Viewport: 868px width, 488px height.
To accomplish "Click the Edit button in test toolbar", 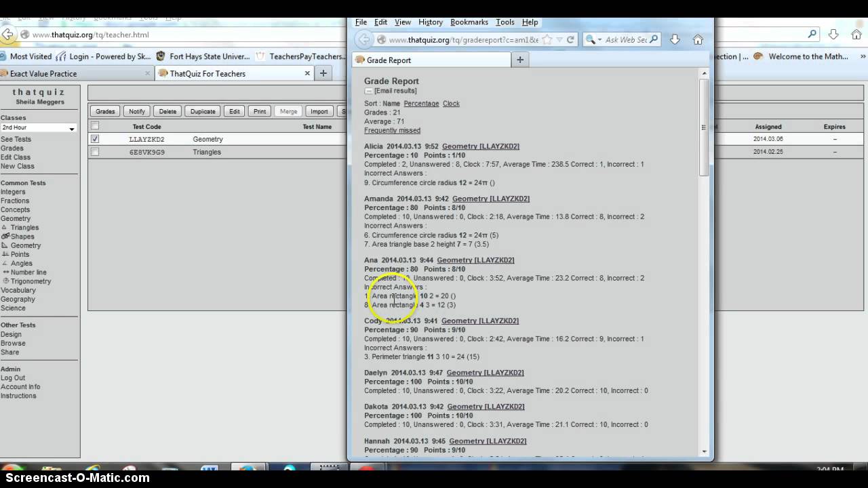I will [x=234, y=111].
